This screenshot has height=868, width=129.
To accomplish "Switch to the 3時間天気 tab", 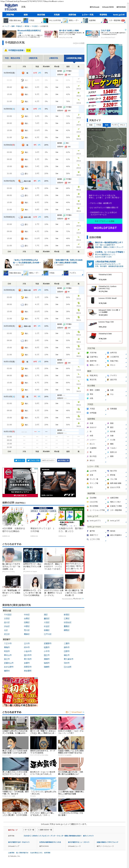I will (x=33, y=58).
